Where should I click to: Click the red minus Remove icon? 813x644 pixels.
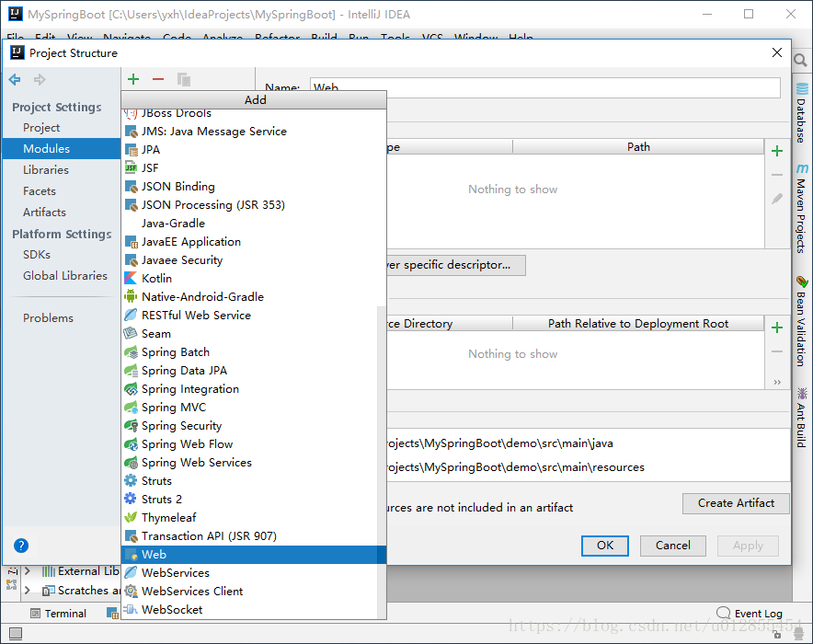pos(158,79)
